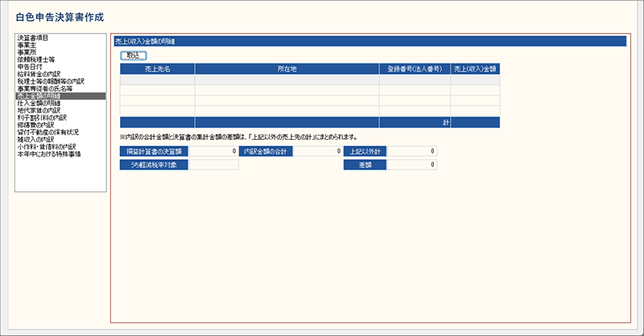This screenshot has height=336, width=644.
Task: Click the うち軽減税率対象 input field
Action: 213,165
